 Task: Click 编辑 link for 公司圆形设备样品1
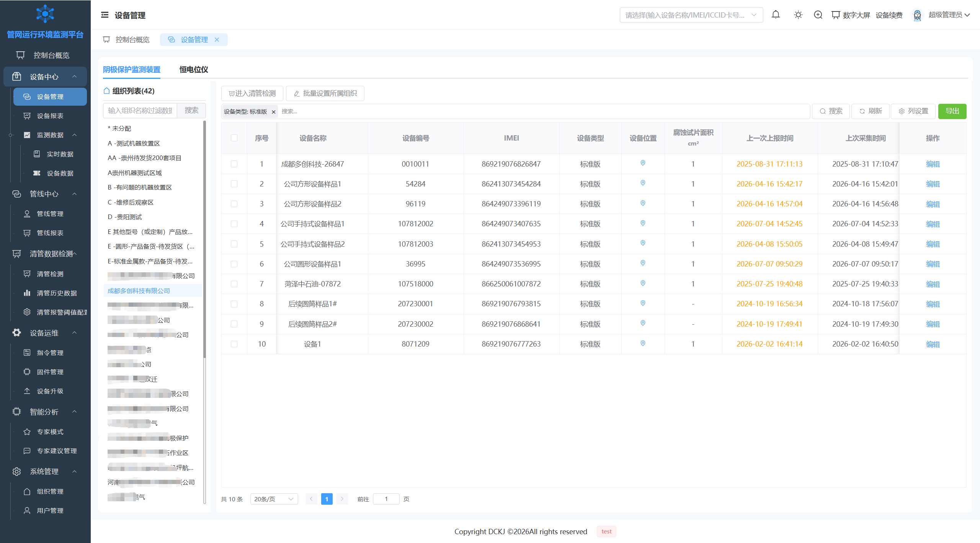pyautogui.click(x=933, y=264)
